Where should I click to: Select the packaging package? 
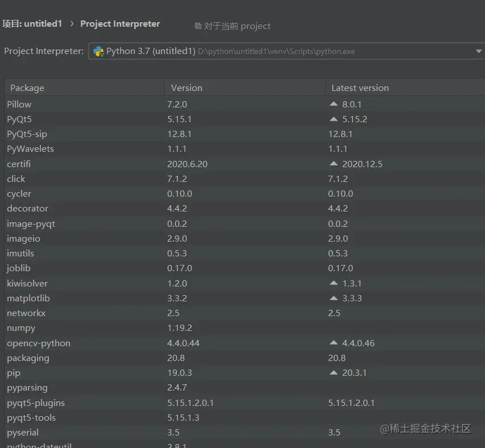pyautogui.click(x=28, y=358)
